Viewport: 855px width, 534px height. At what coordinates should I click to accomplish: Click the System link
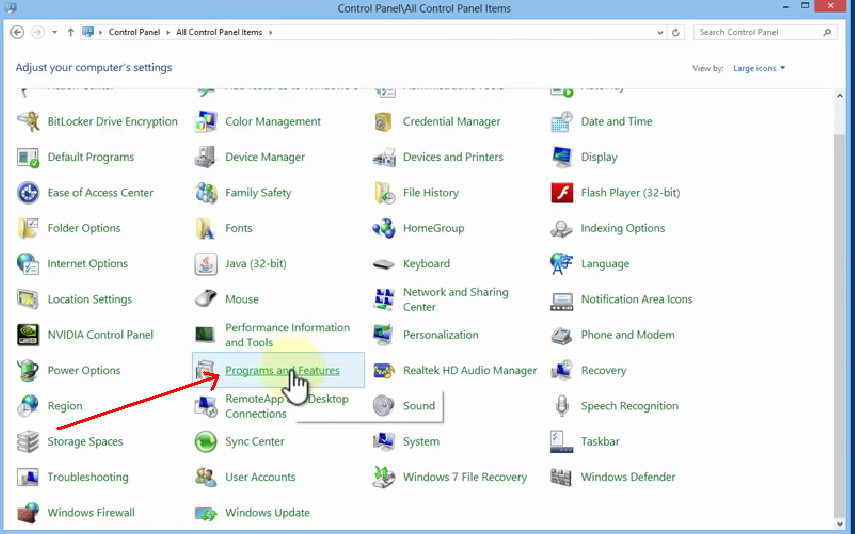(421, 442)
